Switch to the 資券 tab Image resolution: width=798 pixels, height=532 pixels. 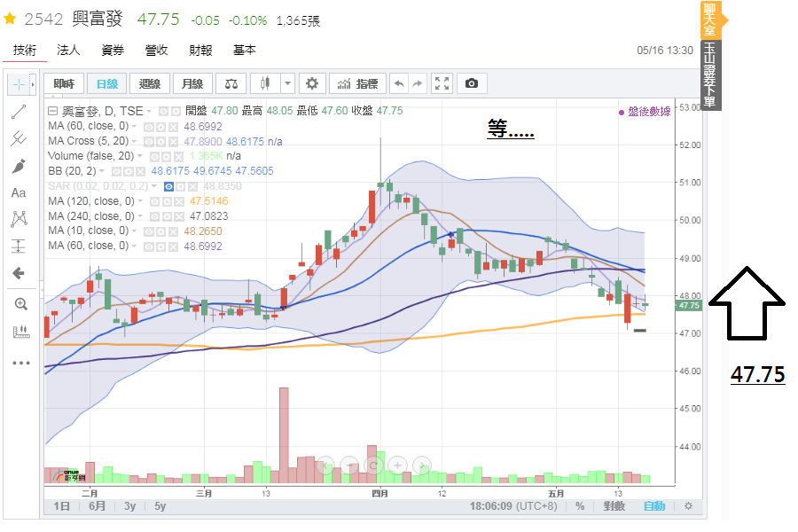point(113,50)
